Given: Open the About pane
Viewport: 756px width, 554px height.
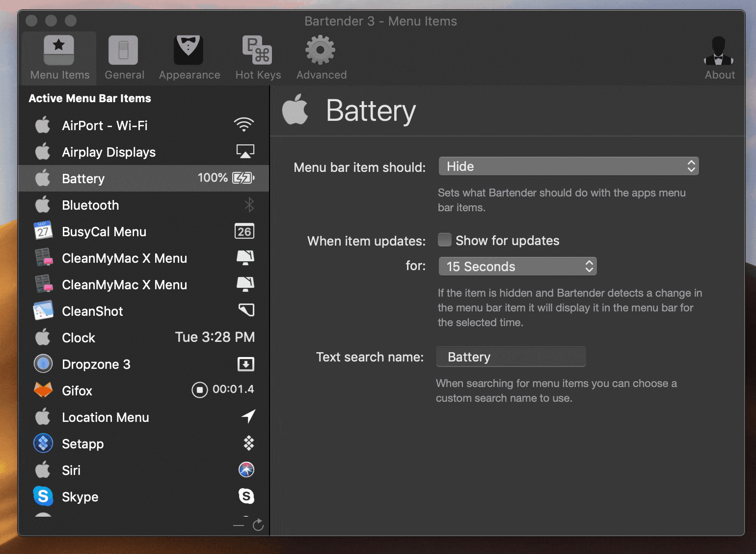Looking at the screenshot, I should [719, 58].
